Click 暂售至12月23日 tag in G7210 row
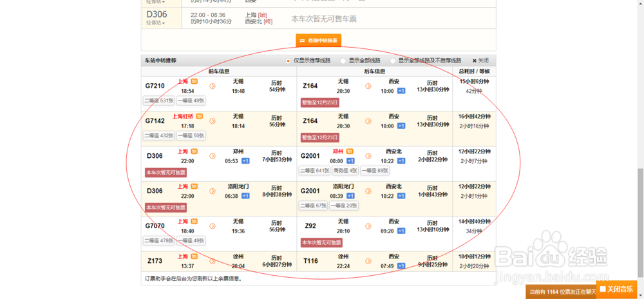 pos(320,102)
